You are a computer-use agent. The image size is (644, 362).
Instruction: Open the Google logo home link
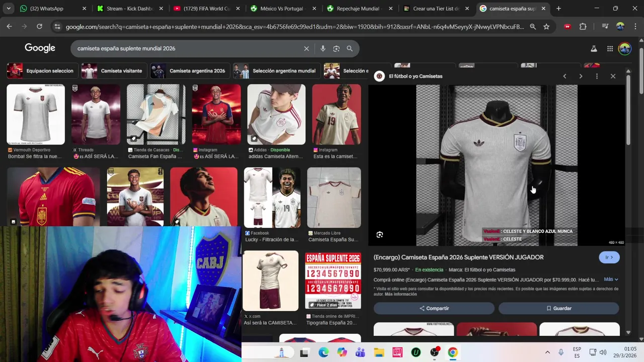(x=40, y=48)
